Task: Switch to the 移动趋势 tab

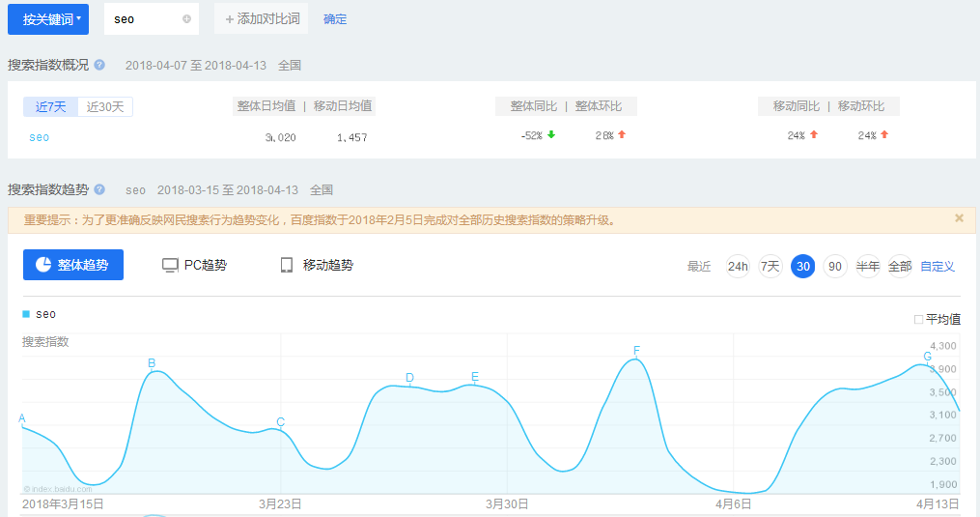Action: 317,265
